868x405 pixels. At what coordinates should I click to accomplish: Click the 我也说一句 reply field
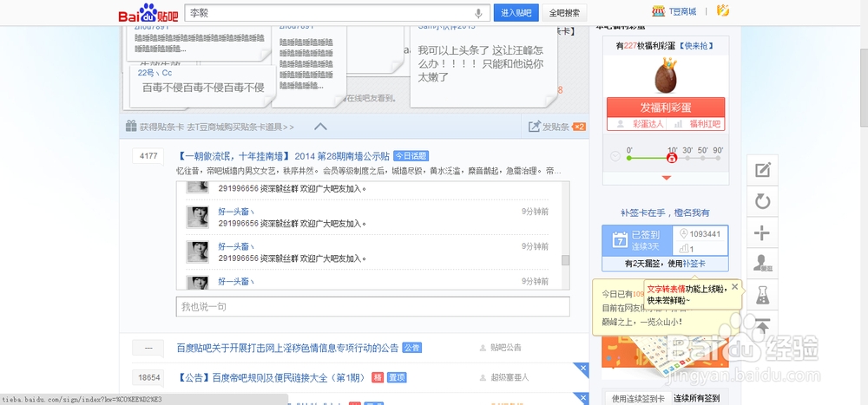coord(372,306)
